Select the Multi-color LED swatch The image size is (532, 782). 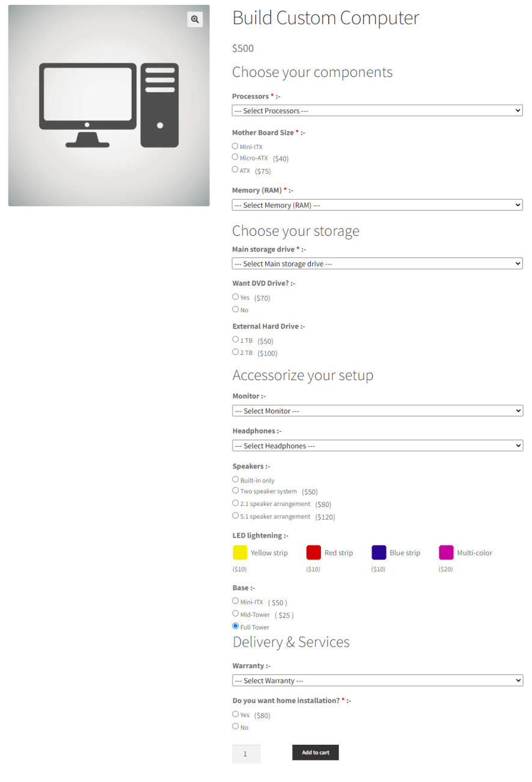(x=445, y=551)
